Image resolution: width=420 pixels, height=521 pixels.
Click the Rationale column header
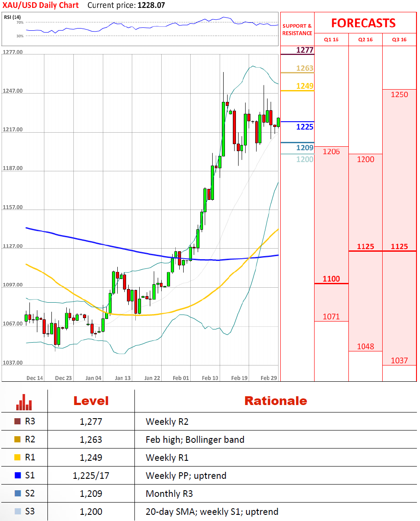276,401
